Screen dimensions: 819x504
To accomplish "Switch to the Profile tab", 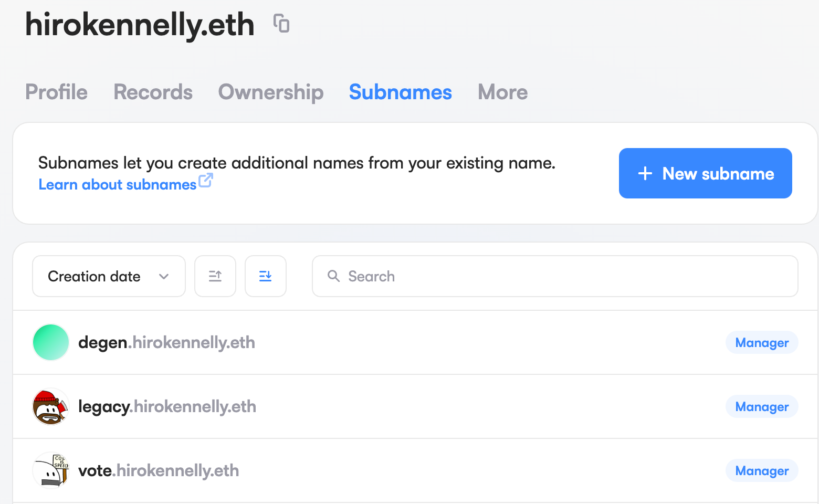I will pyautogui.click(x=57, y=92).
